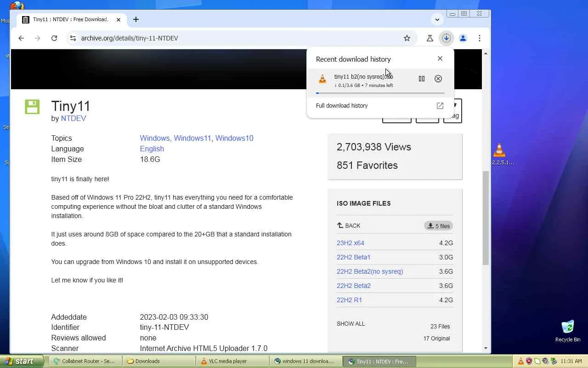Switch to Collabnet Router taskbar window
Screen dimensions: 588x368
point(85,361)
